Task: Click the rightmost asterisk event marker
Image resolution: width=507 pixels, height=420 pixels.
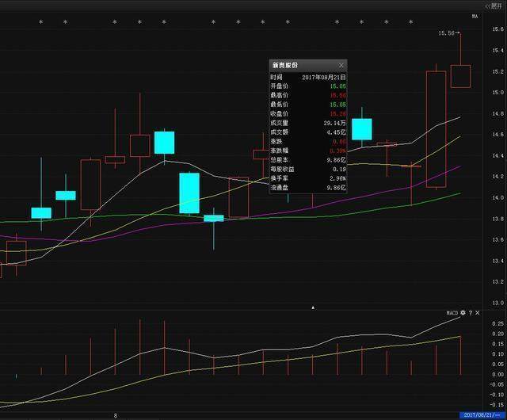Action: pos(410,22)
